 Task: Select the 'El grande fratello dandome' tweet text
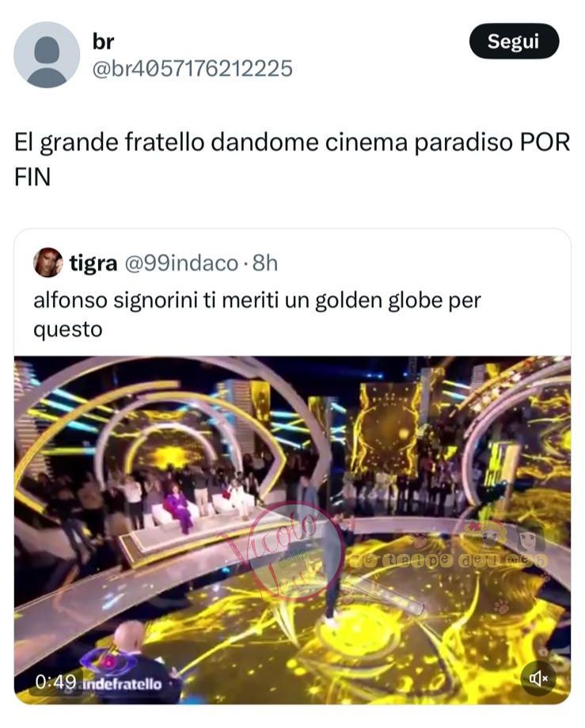click(x=293, y=159)
